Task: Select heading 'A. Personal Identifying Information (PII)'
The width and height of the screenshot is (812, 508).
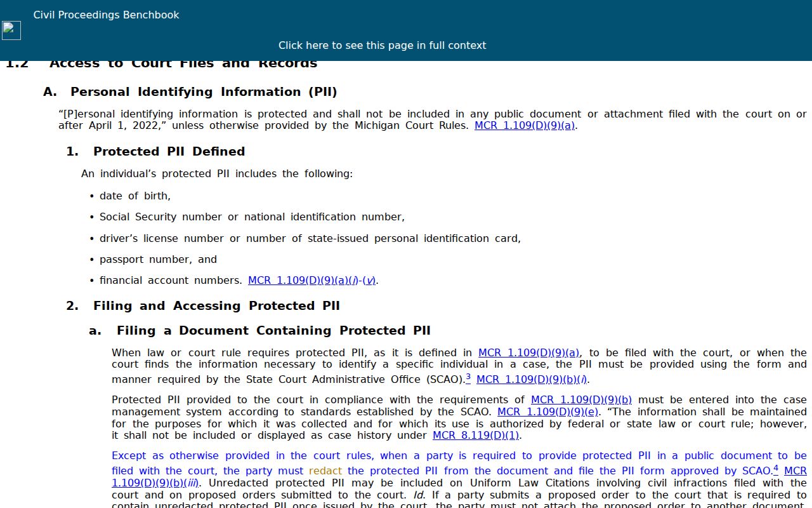Action: 190,92
